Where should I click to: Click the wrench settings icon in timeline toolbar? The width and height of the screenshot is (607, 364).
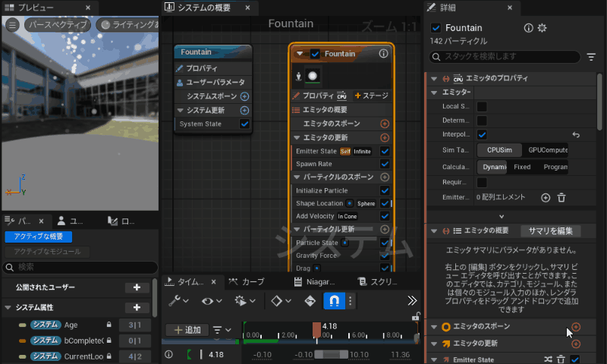click(175, 301)
